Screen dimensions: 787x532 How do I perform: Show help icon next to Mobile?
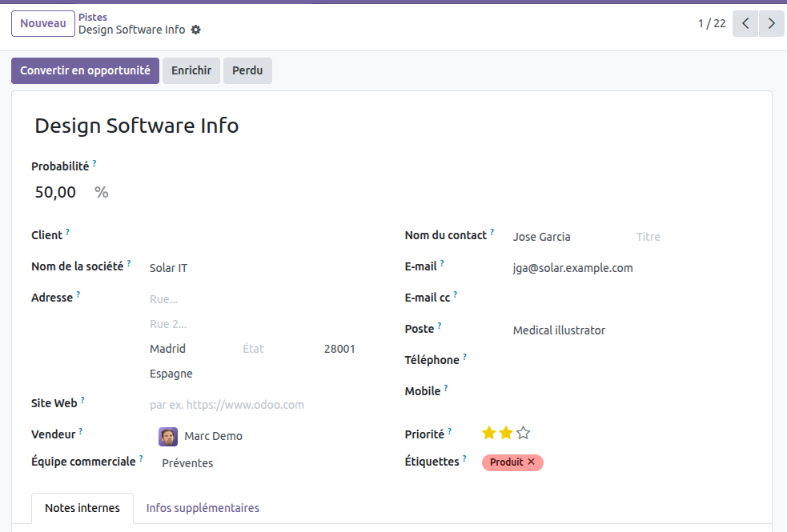(x=446, y=387)
